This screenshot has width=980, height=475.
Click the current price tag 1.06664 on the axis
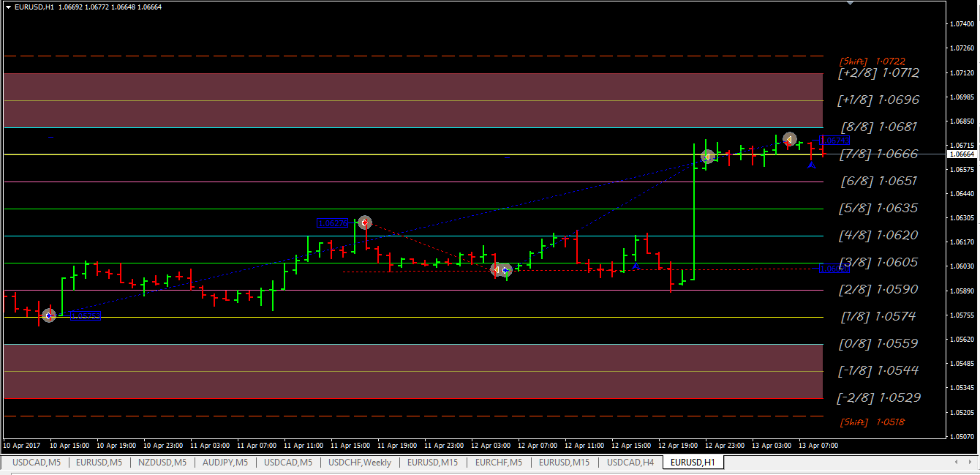coord(961,154)
